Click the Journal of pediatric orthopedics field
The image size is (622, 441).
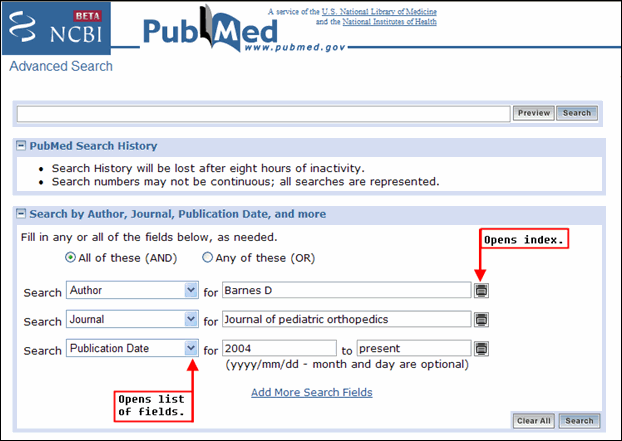[347, 319]
